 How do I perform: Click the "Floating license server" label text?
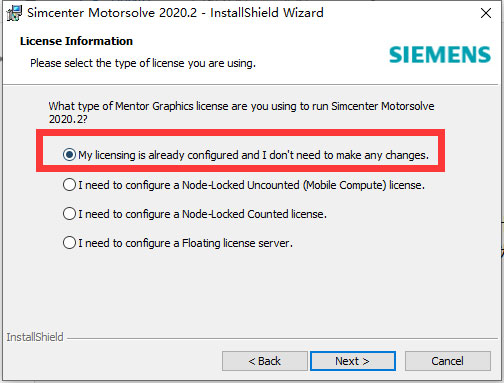[x=185, y=243]
